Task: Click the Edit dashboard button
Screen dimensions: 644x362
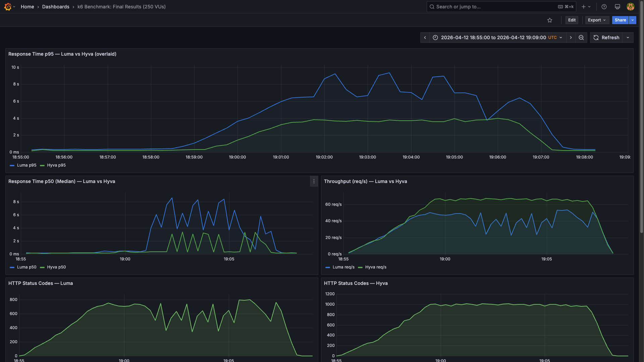Action: tap(572, 20)
